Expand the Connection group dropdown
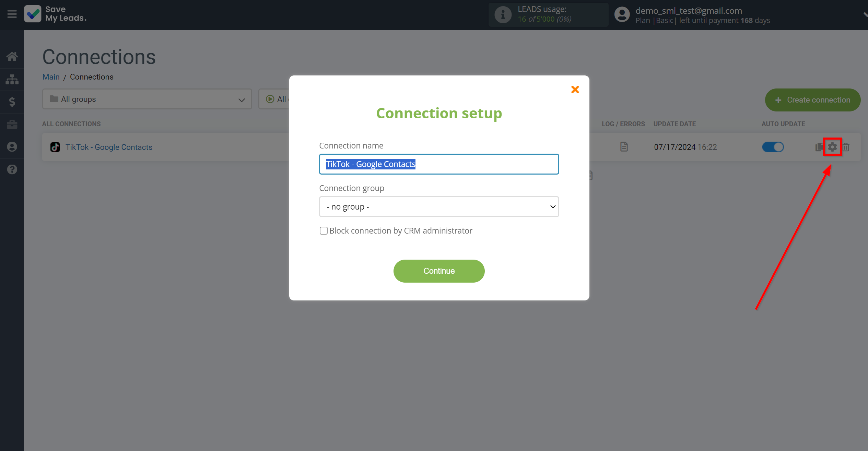This screenshot has height=451, width=868. (439, 206)
